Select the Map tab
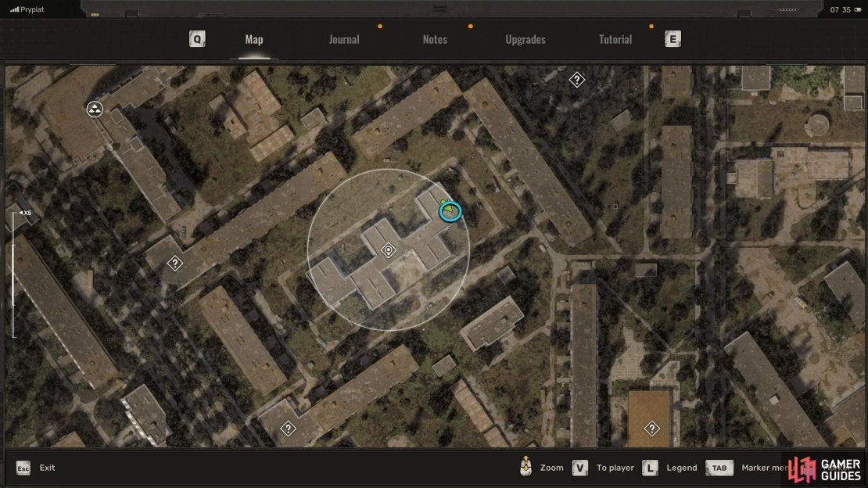This screenshot has height=488, width=868. [x=254, y=39]
